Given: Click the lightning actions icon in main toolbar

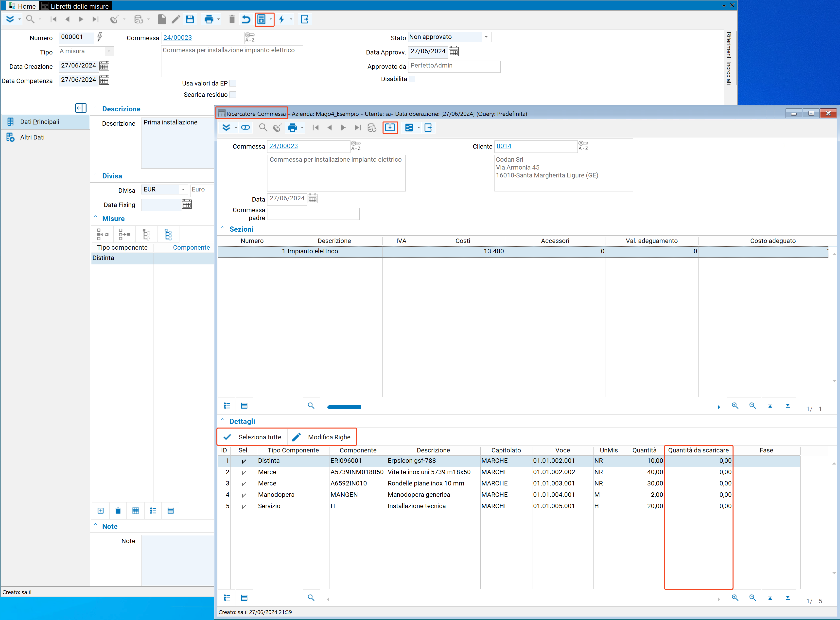Looking at the screenshot, I should point(281,19).
